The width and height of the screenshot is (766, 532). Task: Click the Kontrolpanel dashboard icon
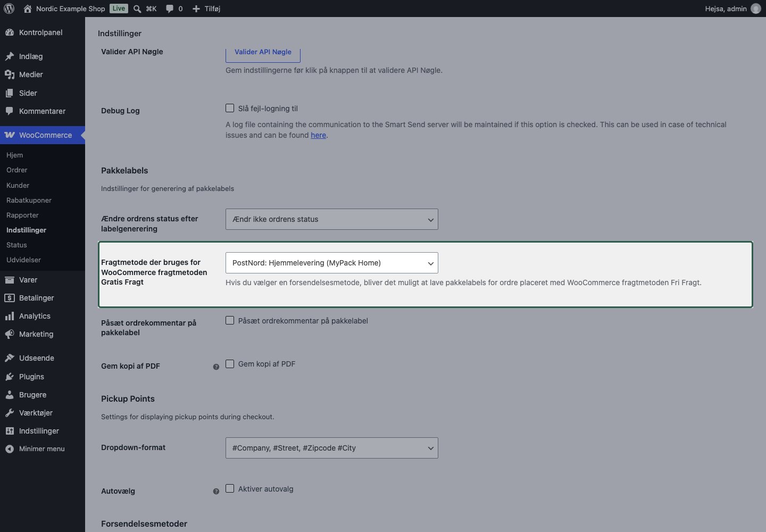pos(10,32)
